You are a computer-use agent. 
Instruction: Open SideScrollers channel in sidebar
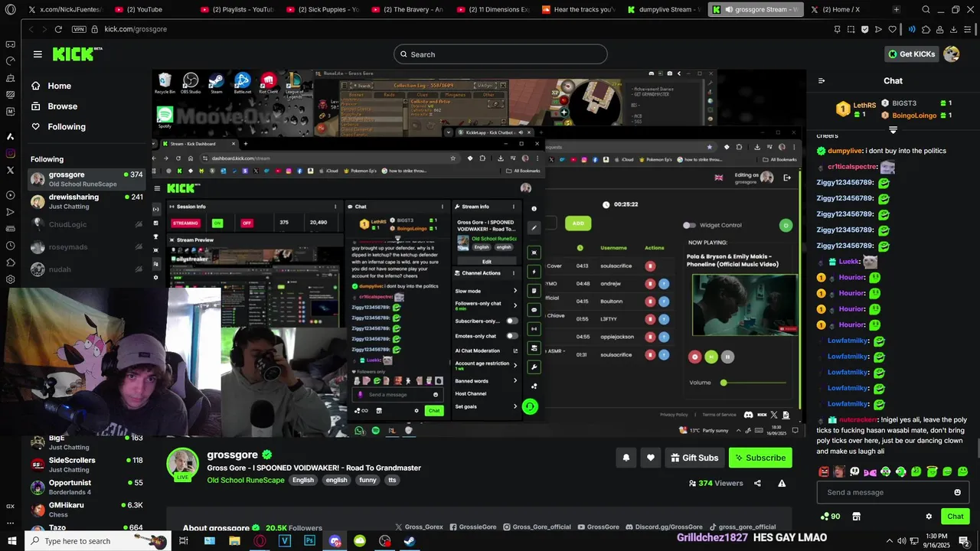point(87,465)
